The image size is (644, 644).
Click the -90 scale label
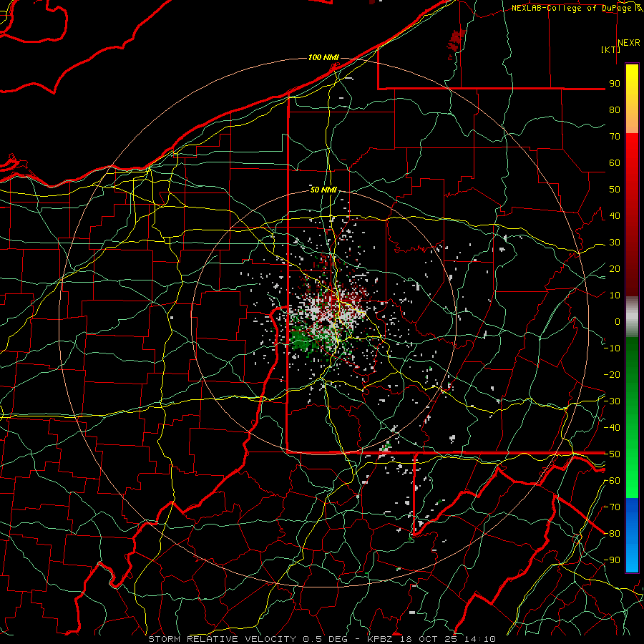612,560
